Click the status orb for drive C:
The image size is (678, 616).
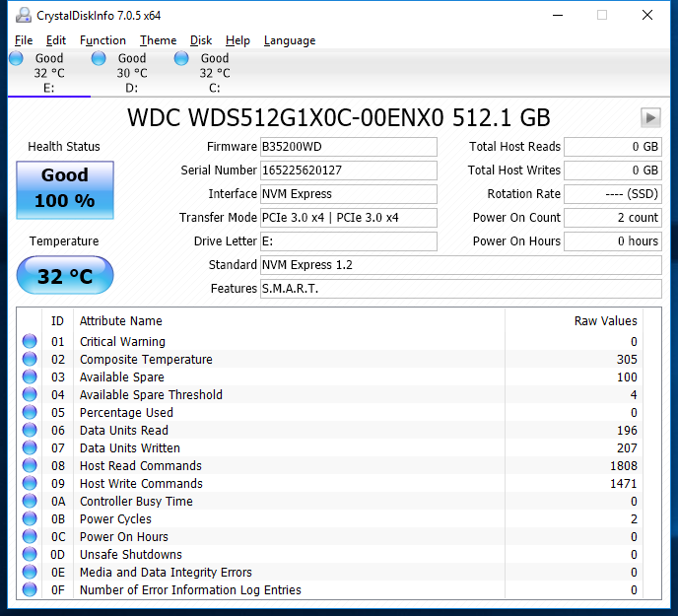182,59
